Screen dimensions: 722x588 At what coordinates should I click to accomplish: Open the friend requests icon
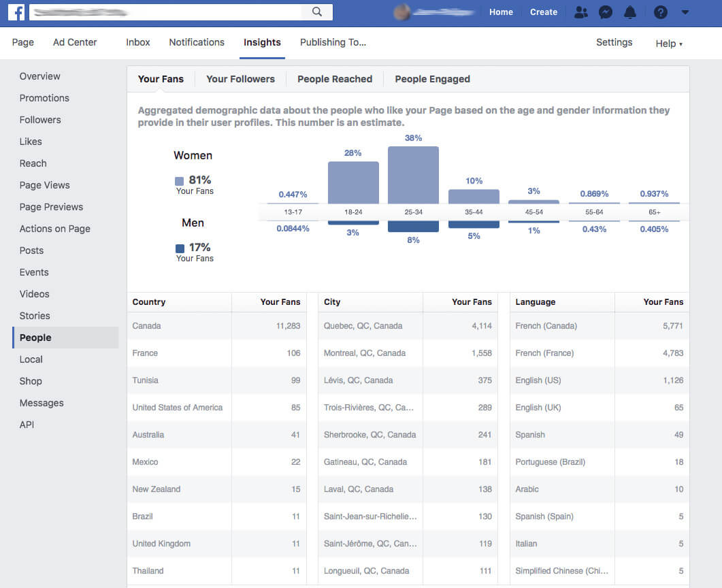(581, 12)
